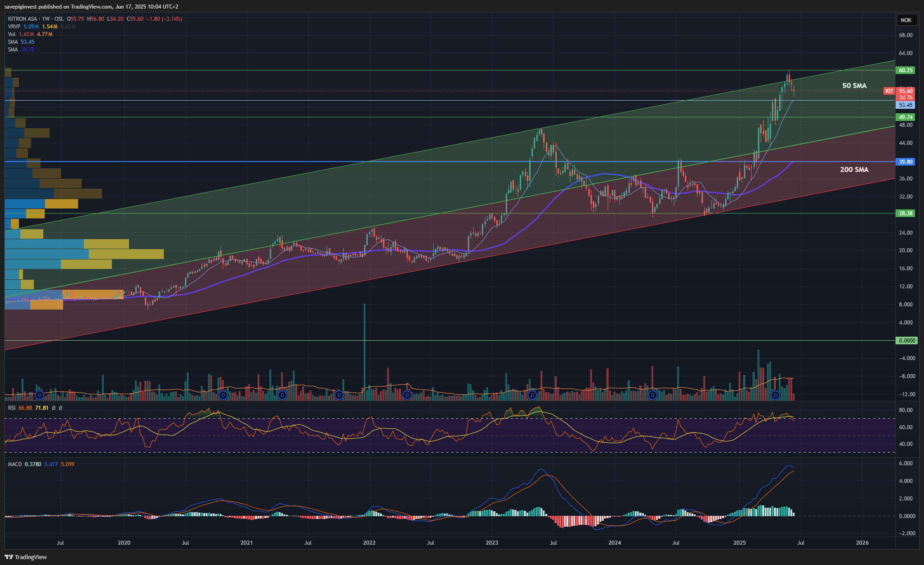Screen dimensions: 924x565
Task: Click the NOK currency button
Action: coord(906,20)
